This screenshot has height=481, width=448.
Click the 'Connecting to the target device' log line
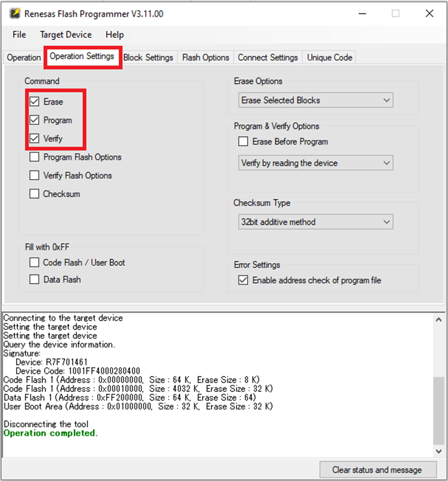point(63,318)
